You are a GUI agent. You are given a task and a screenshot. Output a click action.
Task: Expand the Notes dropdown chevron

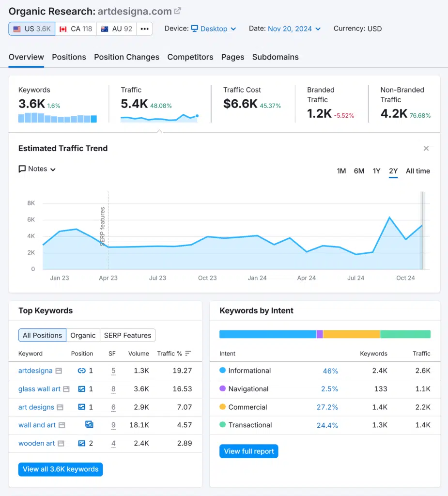coord(52,169)
